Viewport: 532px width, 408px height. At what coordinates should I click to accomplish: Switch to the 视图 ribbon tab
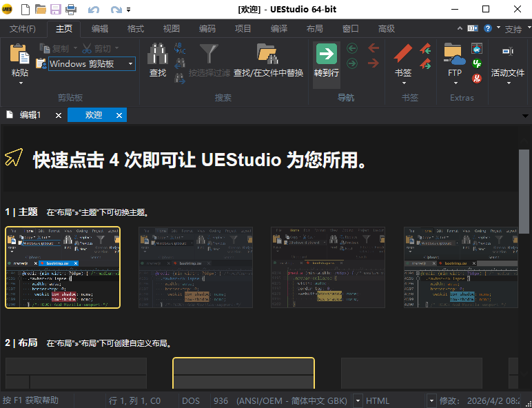coord(172,29)
